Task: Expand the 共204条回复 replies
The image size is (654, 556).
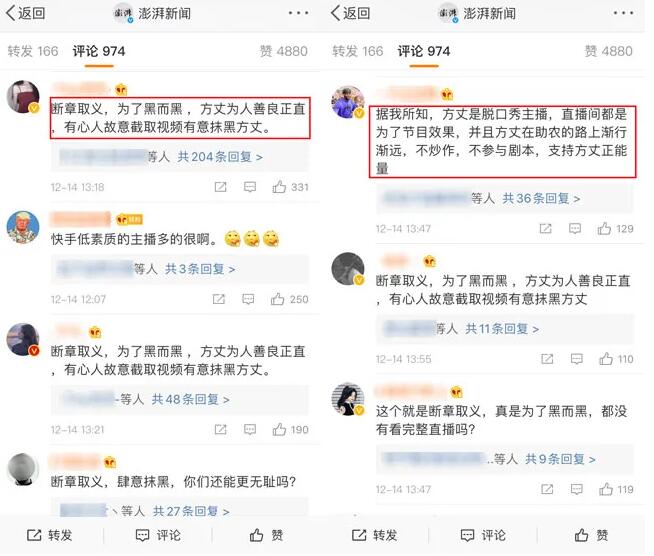Action: point(220,157)
